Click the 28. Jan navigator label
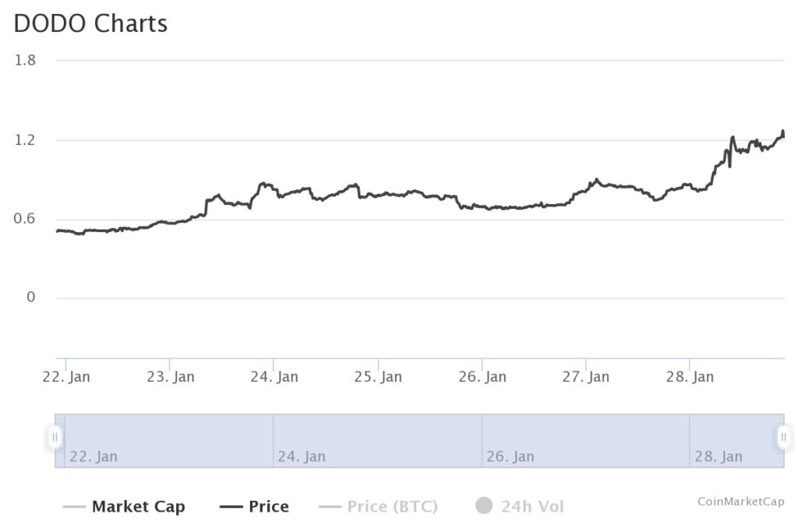The image size is (798, 532). [x=719, y=456]
